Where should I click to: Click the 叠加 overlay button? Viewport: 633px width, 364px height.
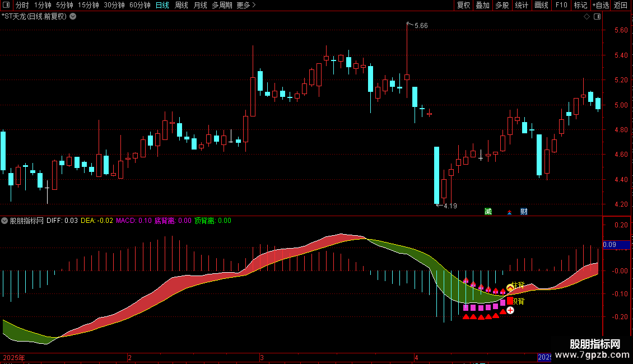(x=482, y=5)
